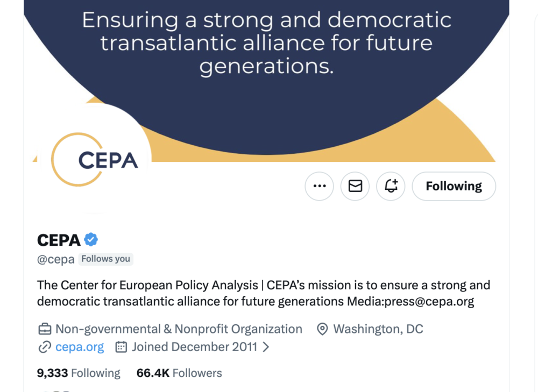Click the envelope message icon
Image resolution: width=538 pixels, height=392 pixels.
click(355, 186)
